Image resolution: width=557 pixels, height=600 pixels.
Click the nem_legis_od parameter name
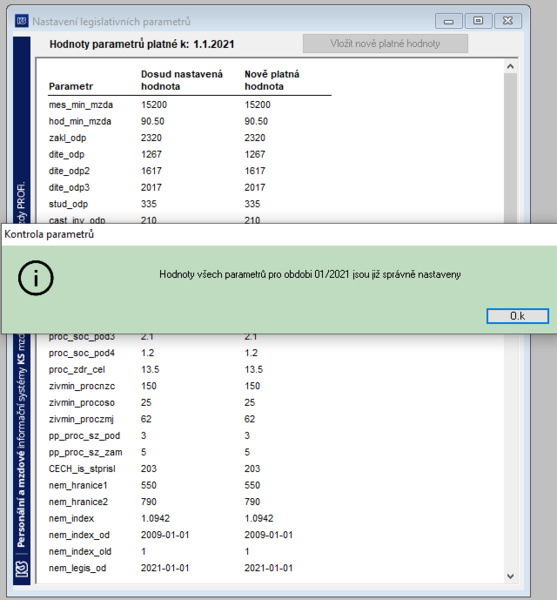click(x=77, y=568)
